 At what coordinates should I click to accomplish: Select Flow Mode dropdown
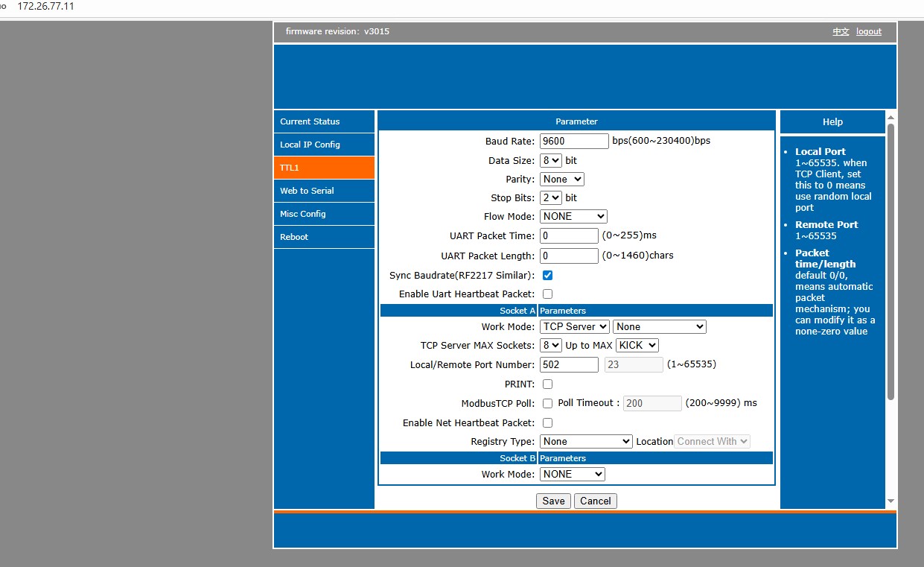[573, 217]
